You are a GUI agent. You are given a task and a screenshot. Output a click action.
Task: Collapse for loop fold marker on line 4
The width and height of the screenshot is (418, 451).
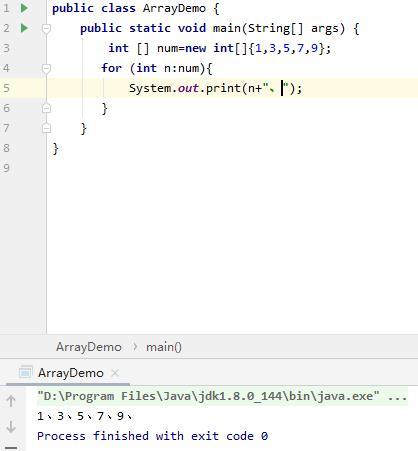coord(46,68)
